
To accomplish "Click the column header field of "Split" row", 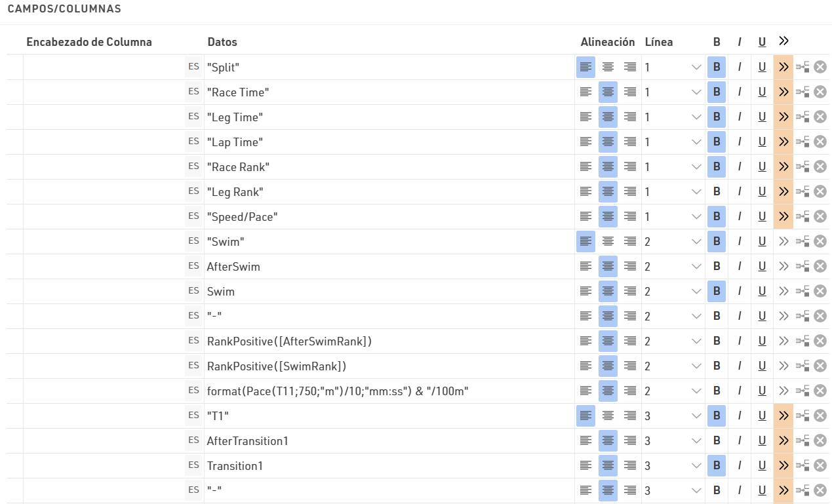I will 103,67.
